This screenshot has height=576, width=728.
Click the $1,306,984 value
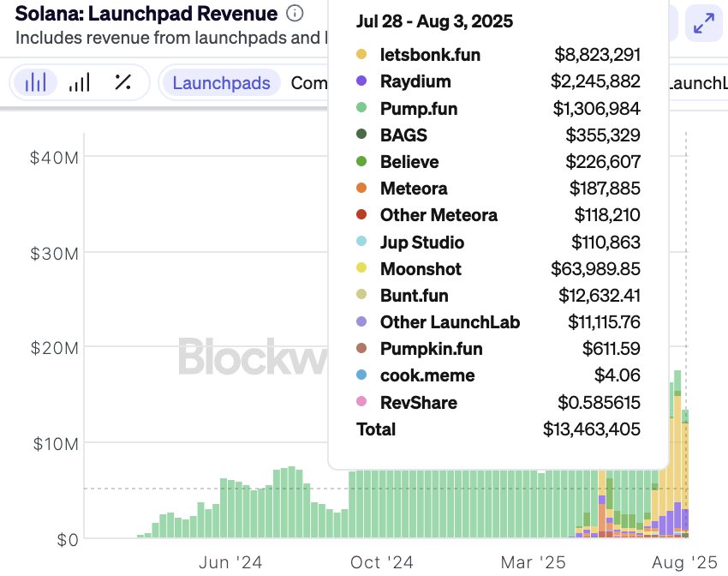point(597,108)
